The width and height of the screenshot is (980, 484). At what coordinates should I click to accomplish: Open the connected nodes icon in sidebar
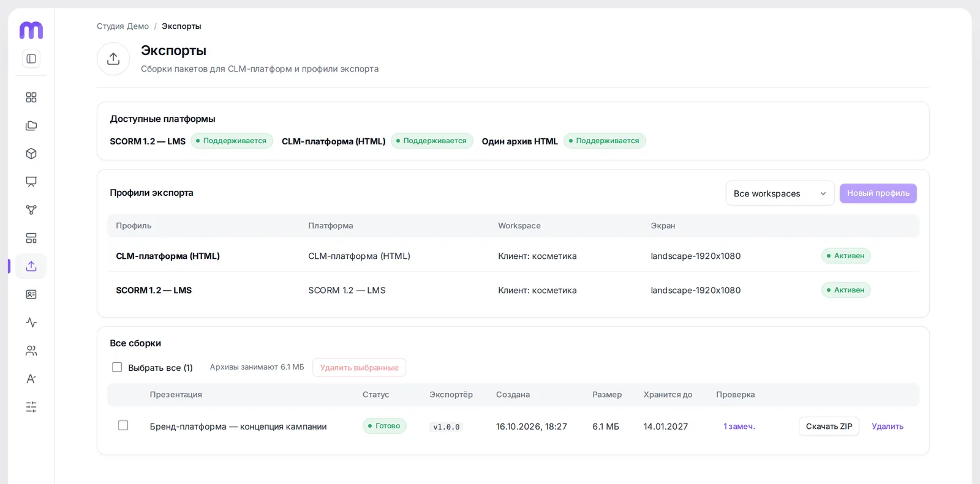coord(31,210)
